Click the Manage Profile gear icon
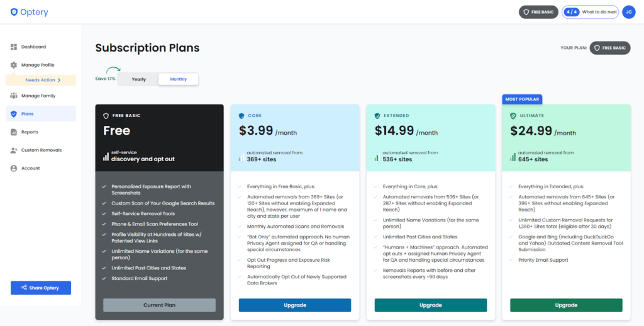The height and width of the screenshot is (326, 644). [x=14, y=65]
